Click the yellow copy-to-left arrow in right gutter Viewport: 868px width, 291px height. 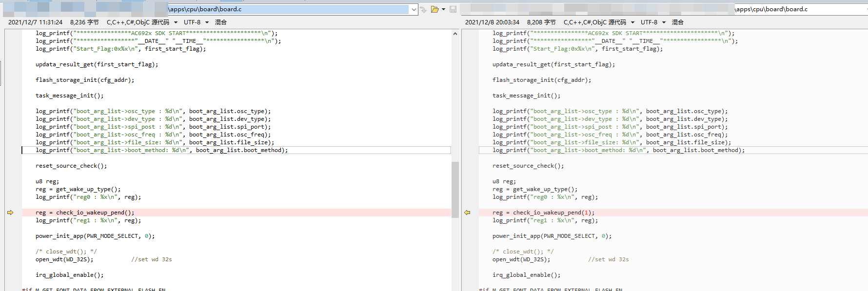(467, 213)
